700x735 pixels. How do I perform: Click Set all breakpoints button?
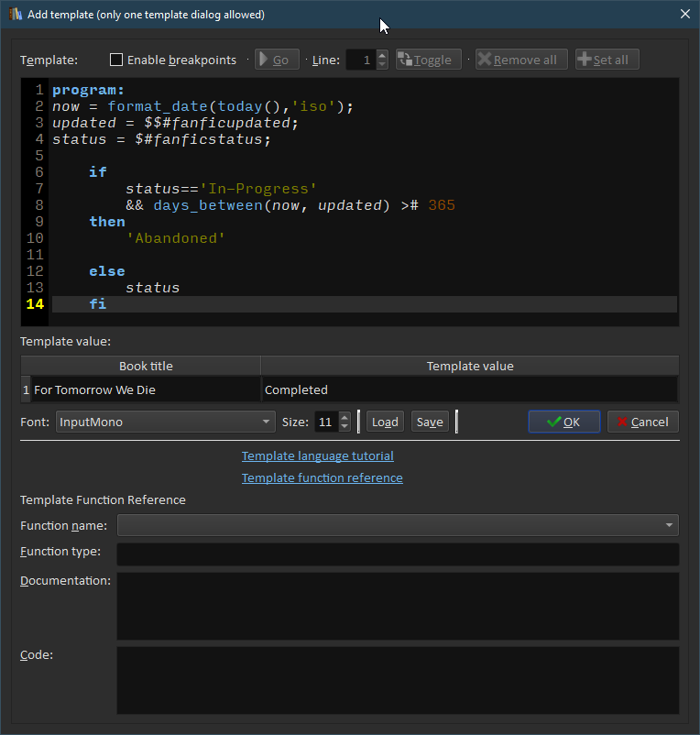click(607, 60)
